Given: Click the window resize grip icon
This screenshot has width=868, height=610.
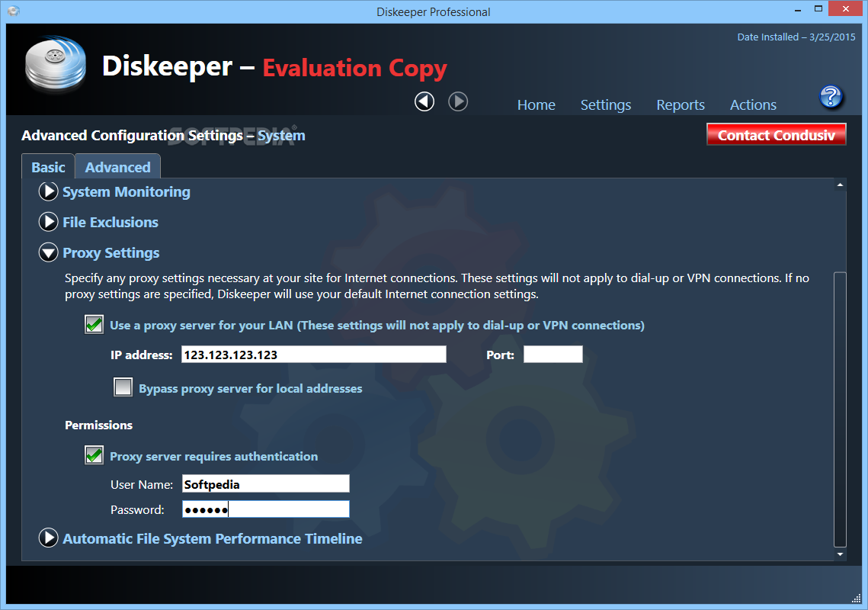Looking at the screenshot, I should point(856,598).
